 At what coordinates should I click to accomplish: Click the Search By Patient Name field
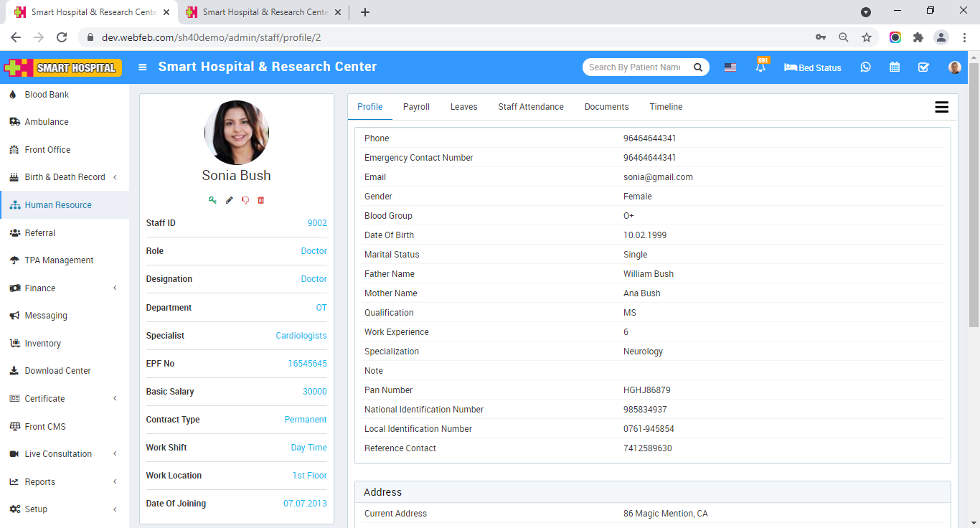(x=635, y=67)
